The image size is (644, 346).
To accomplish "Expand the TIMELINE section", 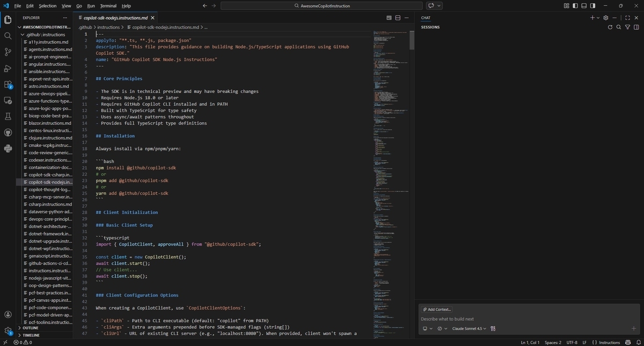I will tap(45, 335).
